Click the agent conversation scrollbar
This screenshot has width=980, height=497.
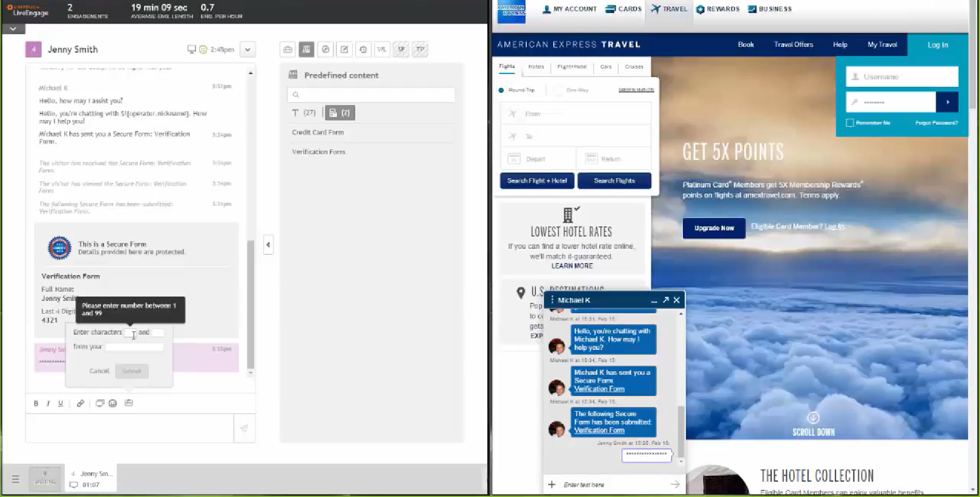point(251,304)
